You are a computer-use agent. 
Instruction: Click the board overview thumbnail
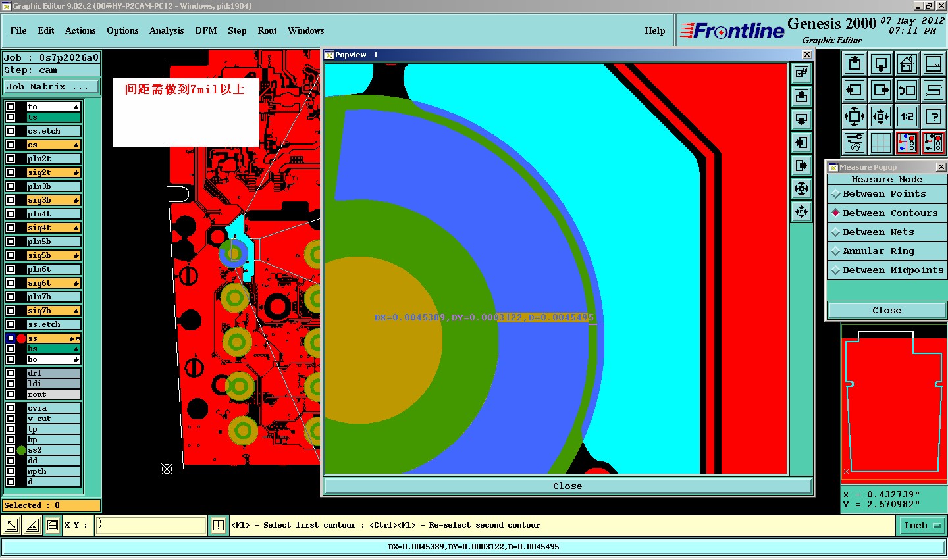point(894,403)
